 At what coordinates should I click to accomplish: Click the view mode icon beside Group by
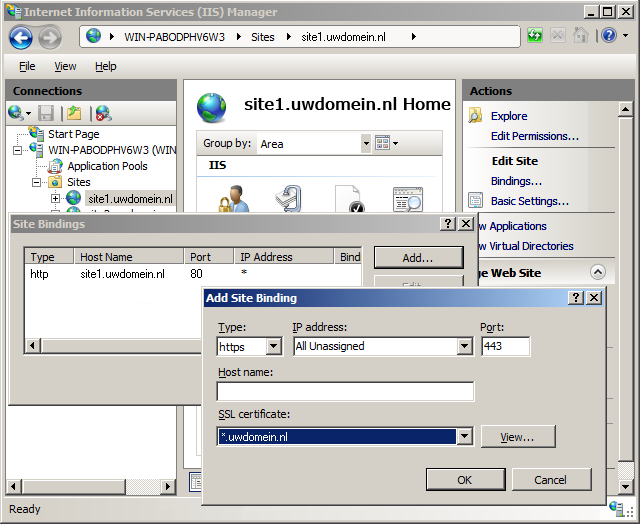tap(382, 143)
